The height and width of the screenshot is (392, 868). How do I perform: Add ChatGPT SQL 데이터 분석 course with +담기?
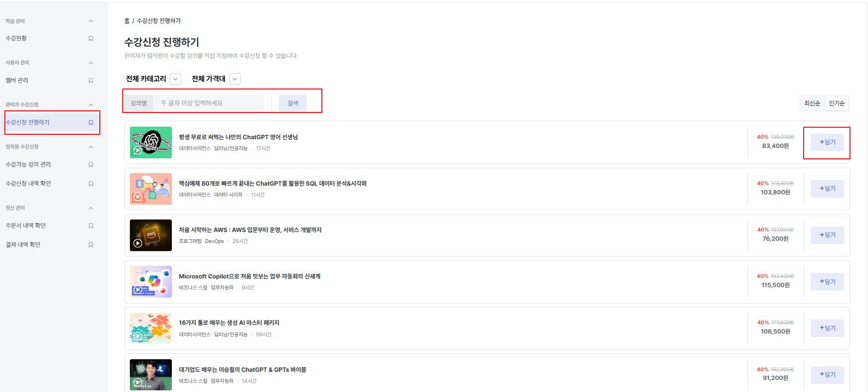(x=827, y=188)
